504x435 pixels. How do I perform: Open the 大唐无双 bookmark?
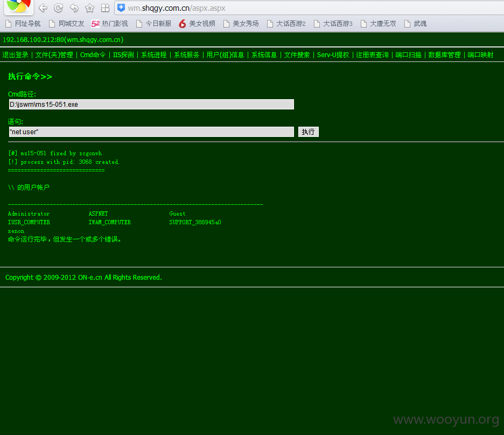pos(379,24)
